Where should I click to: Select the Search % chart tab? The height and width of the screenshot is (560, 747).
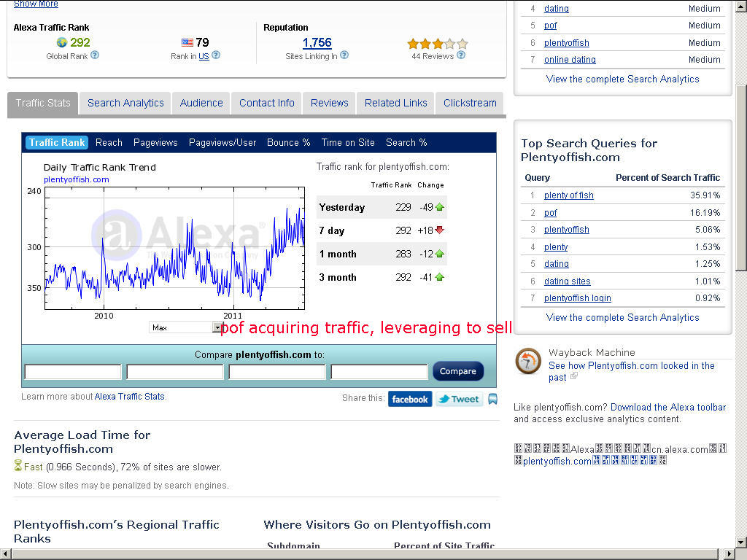[x=406, y=142]
